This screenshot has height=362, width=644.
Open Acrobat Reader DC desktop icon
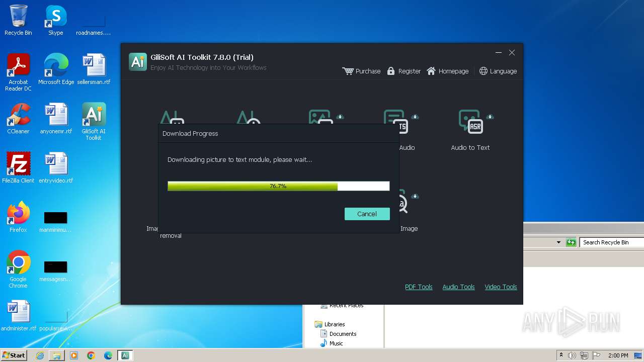(18, 72)
